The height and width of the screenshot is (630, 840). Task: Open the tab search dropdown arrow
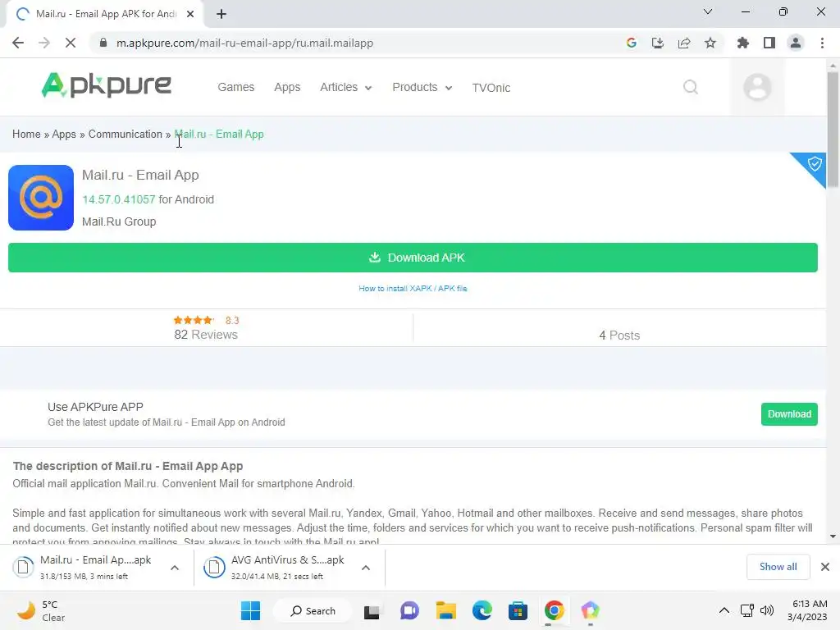708,11
